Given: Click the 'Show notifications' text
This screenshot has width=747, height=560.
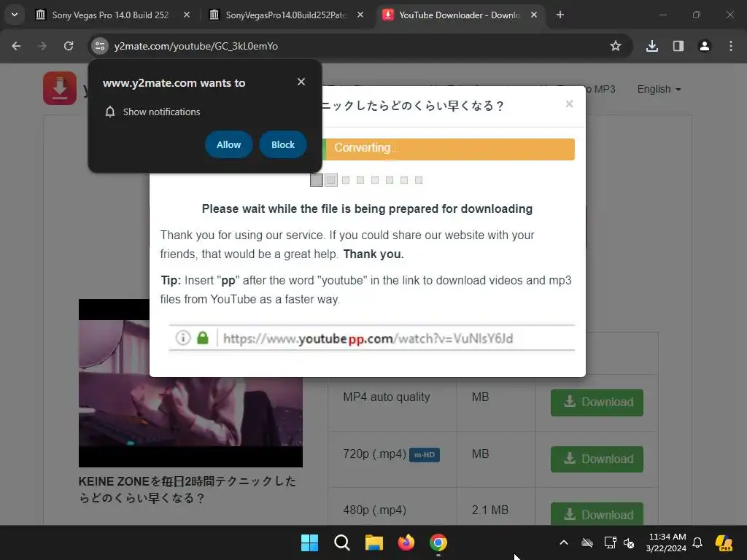Looking at the screenshot, I should click(x=161, y=112).
